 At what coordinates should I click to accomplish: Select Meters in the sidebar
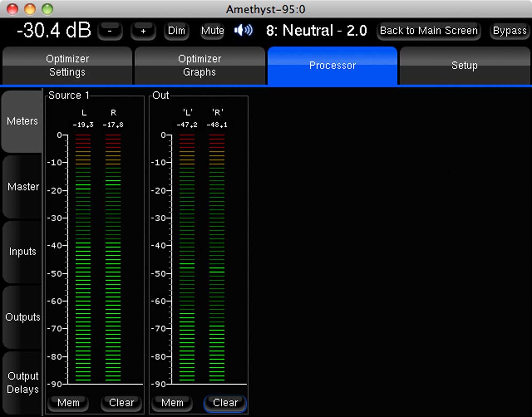pyautogui.click(x=22, y=121)
